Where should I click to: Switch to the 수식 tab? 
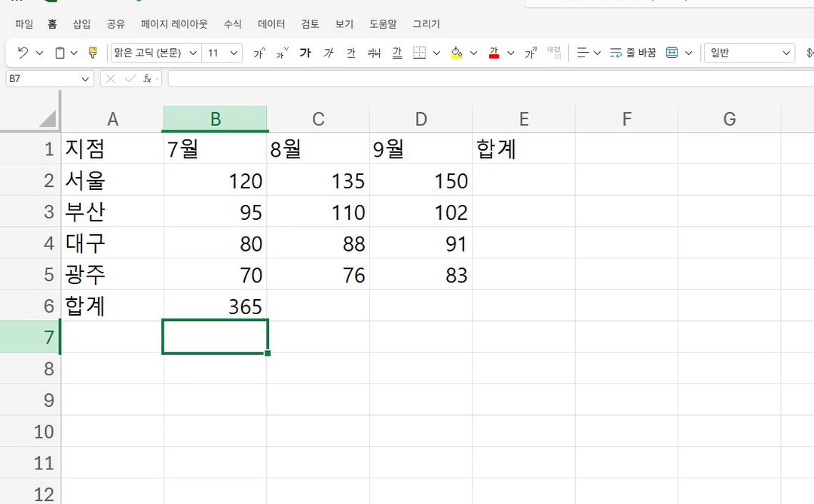coord(233,24)
